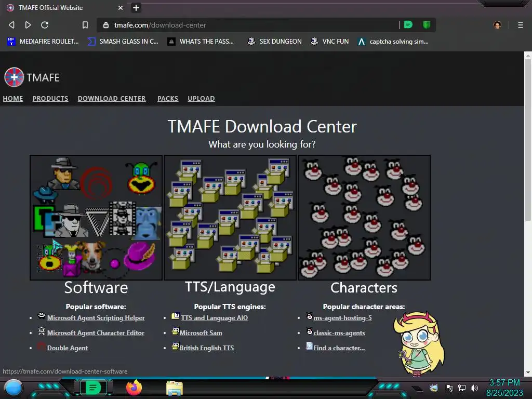Screen dimensions: 532x399
Task: Open the Start orb on taskbar
Action: (x=13, y=388)
